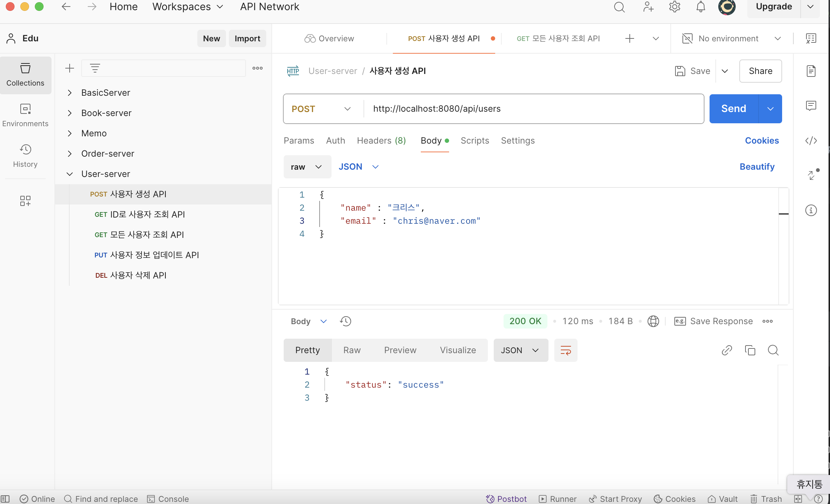The width and height of the screenshot is (830, 504).
Task: Copy the response body with copy icon
Action: coord(750,350)
